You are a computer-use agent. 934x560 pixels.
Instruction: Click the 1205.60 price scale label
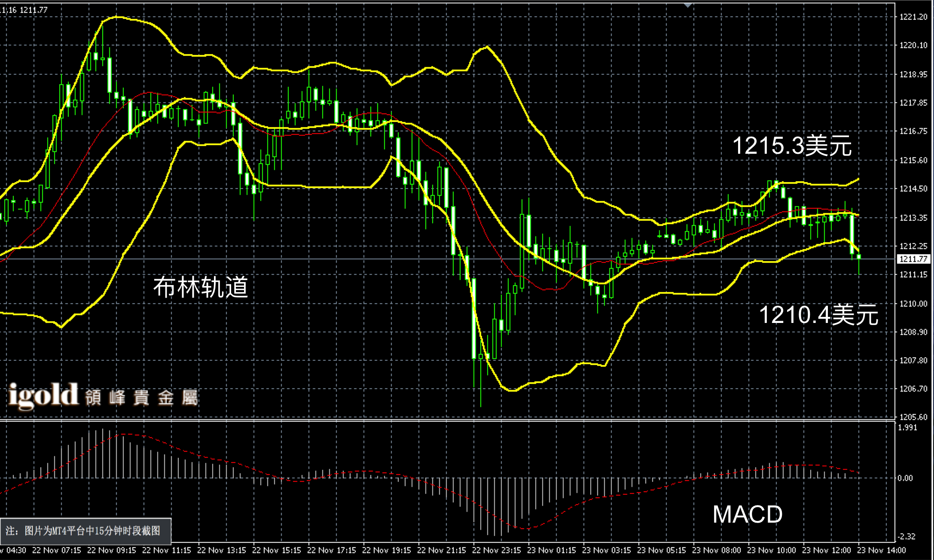click(913, 417)
